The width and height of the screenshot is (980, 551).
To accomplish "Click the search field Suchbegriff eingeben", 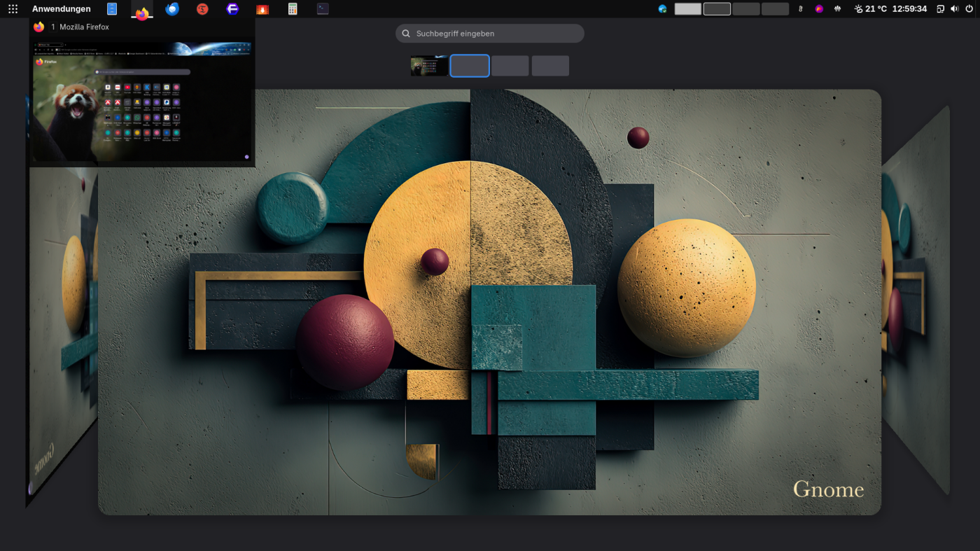I will click(490, 34).
